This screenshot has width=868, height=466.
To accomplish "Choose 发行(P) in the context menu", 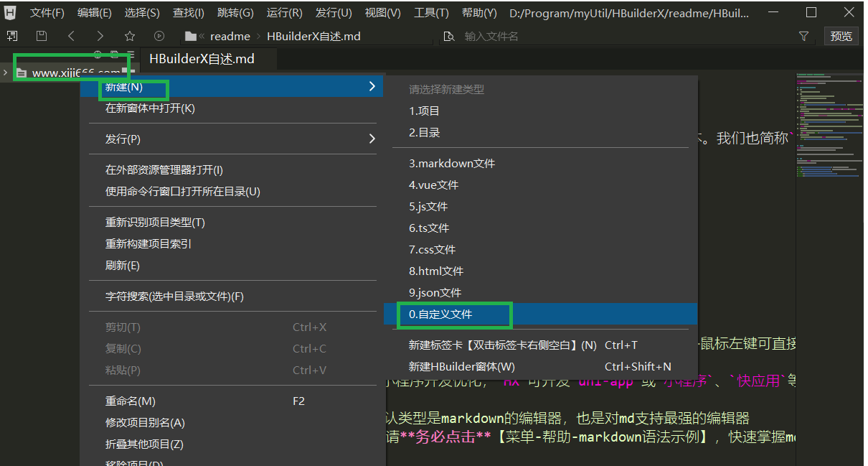I will (x=232, y=139).
